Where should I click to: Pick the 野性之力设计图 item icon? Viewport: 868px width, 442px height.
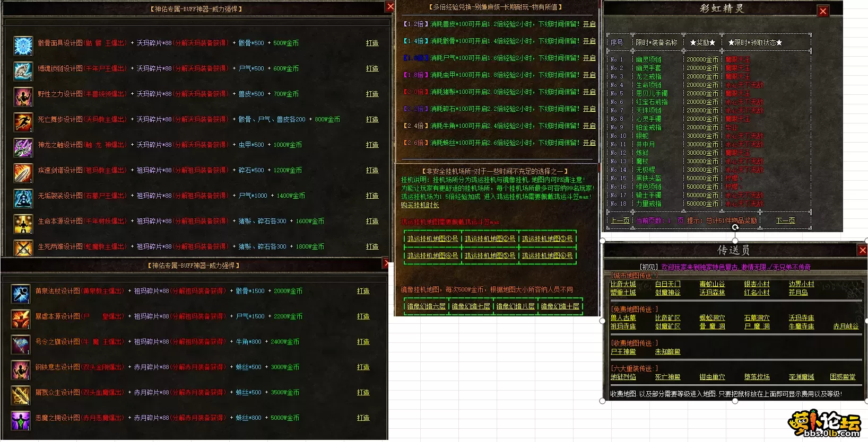coord(23,96)
